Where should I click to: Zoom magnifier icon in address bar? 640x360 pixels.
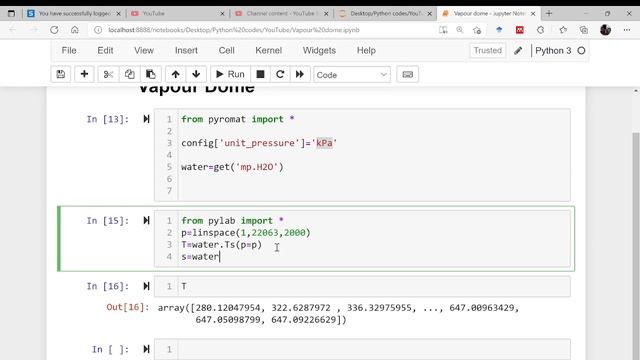click(x=460, y=30)
